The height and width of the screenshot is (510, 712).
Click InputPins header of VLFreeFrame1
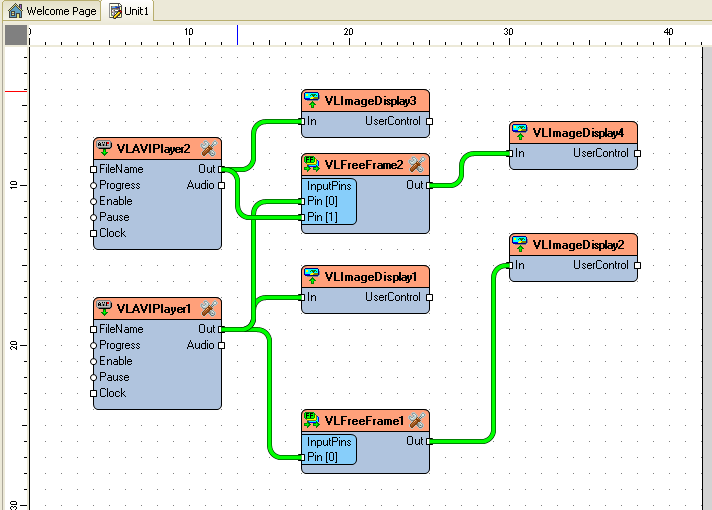pyautogui.click(x=329, y=441)
